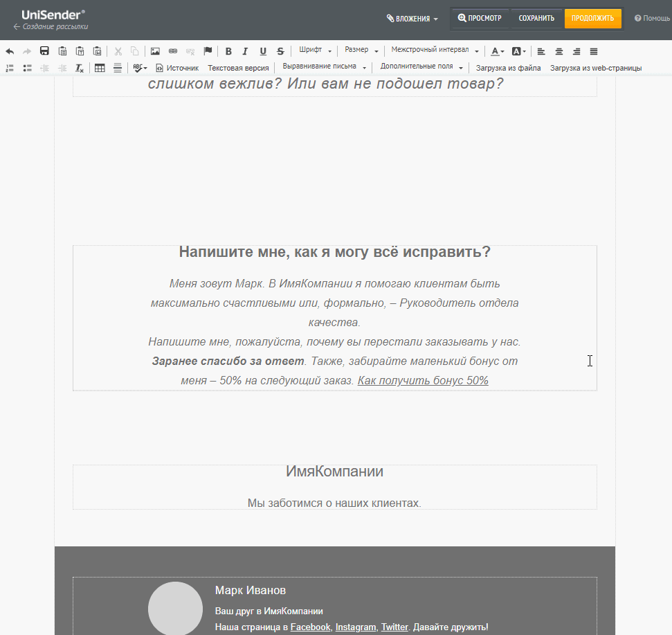Click the remove link icon
This screenshot has height=635, width=672.
(190, 51)
